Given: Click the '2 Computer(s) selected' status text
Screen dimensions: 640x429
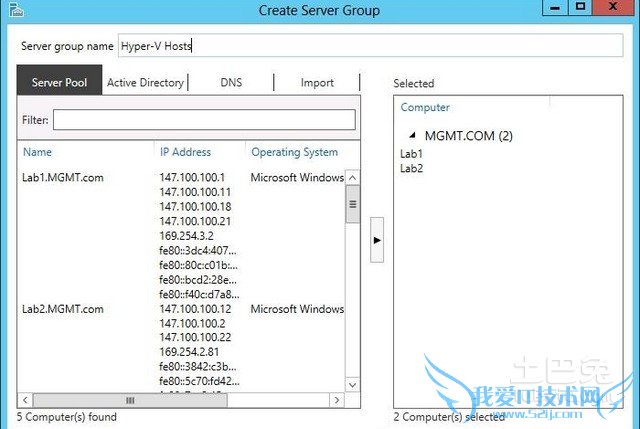Looking at the screenshot, I should click(x=449, y=417).
